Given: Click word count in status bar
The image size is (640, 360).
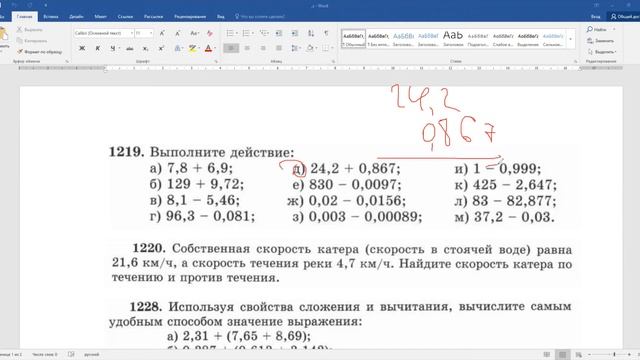Looking at the screenshot, I should point(44,355).
